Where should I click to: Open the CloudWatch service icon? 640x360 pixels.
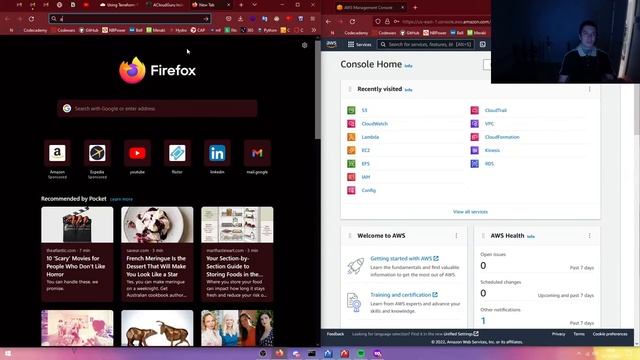coord(351,124)
